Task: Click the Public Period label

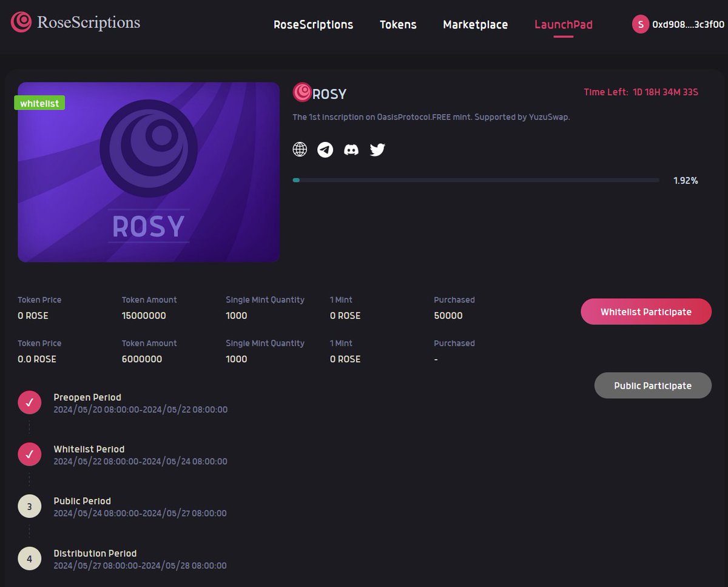Action: coord(82,501)
